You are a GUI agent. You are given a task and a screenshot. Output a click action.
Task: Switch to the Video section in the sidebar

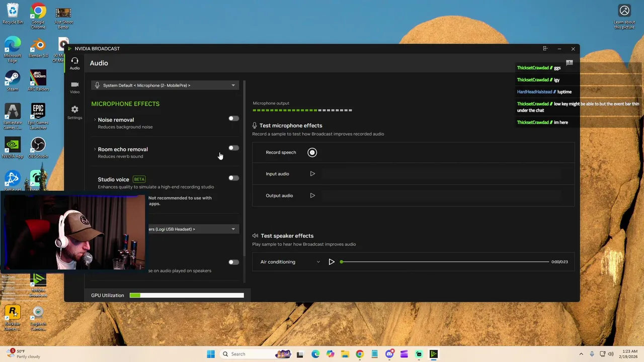74,87
